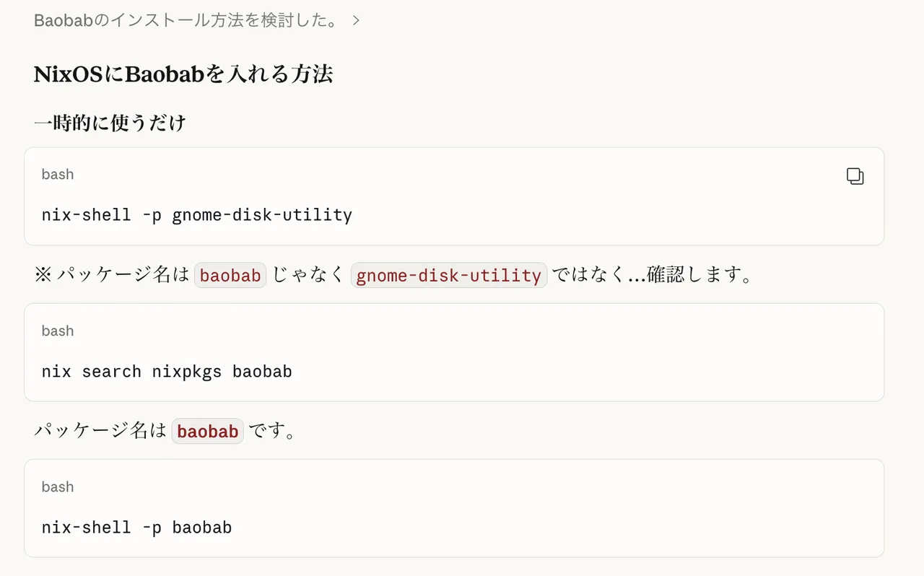The height and width of the screenshot is (576, 924).
Task: Click the heading "NixOSにBaobabを入れる方法"
Action: coord(183,74)
